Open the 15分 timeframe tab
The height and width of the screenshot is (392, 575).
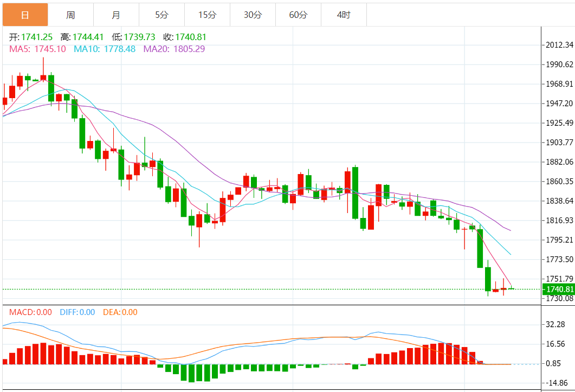pos(207,15)
